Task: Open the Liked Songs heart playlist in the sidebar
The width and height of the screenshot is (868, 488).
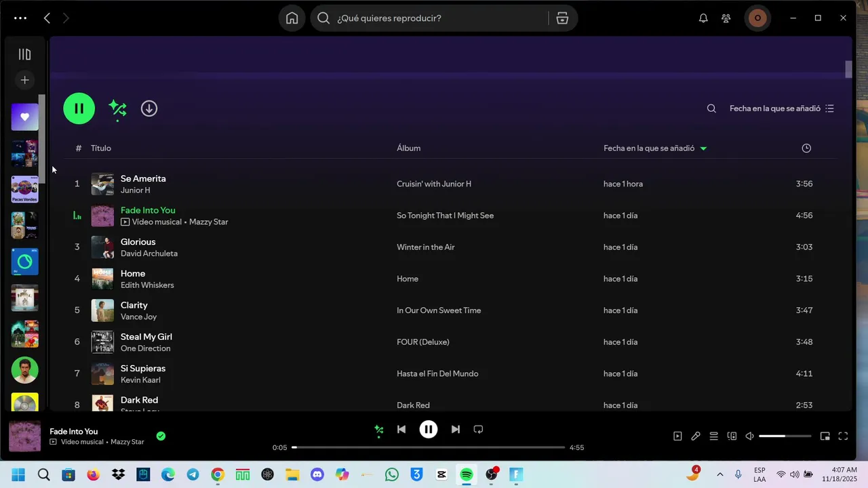Action: (24, 117)
